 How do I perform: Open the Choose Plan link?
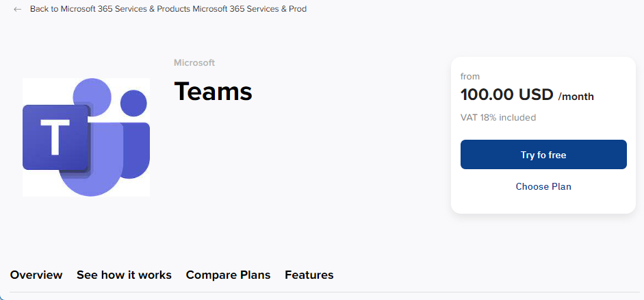[x=543, y=186]
